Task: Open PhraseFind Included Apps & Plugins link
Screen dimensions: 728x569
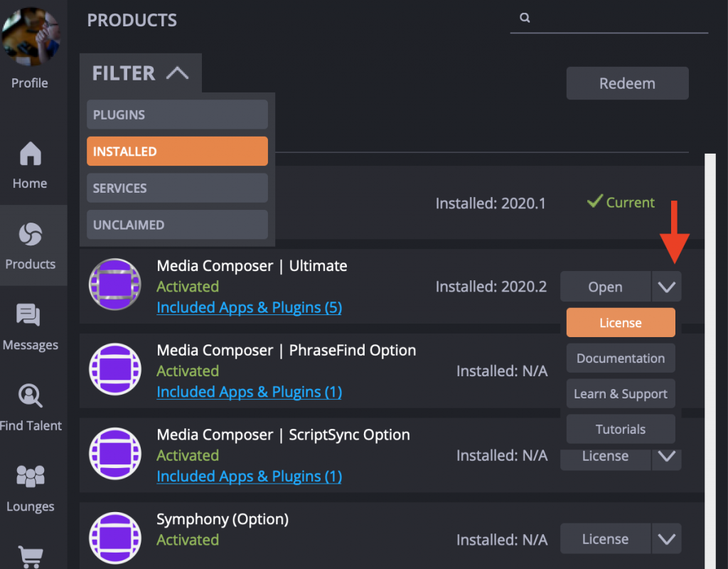Action: coord(250,392)
